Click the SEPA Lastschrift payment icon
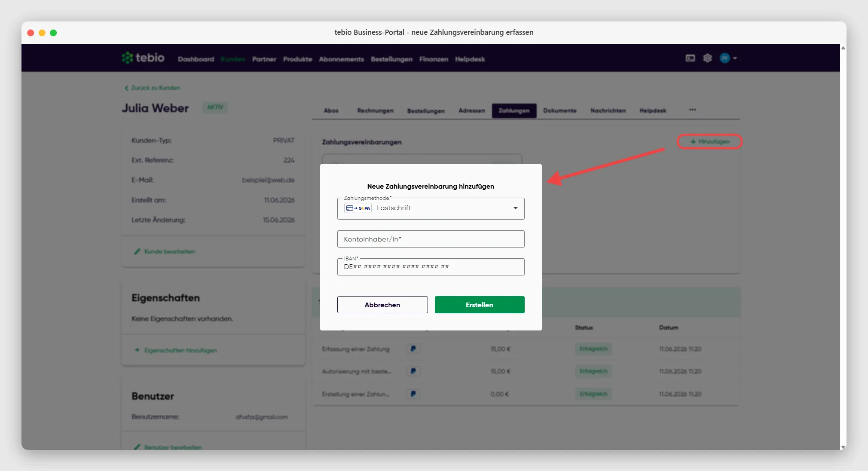 [358, 208]
